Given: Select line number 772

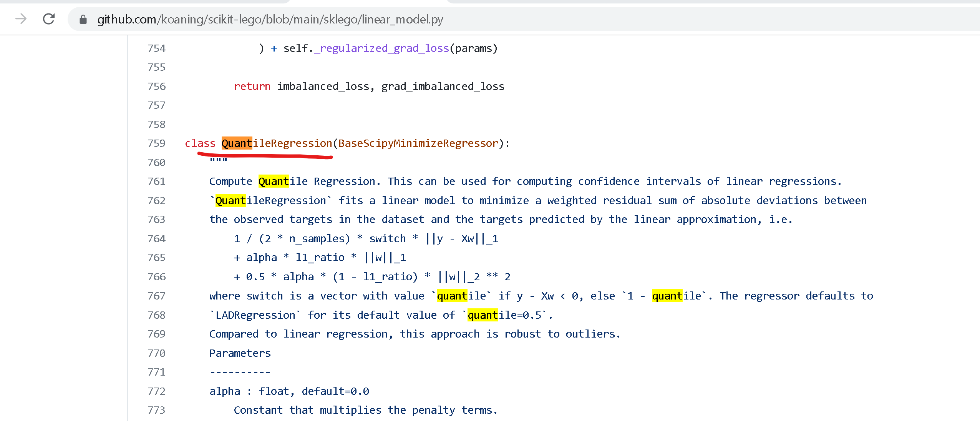Looking at the screenshot, I should (156, 391).
